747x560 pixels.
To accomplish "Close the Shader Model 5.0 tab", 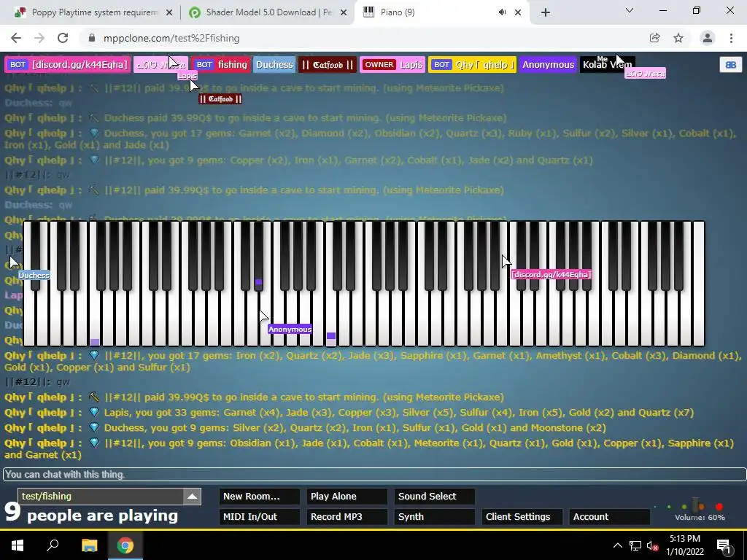I will pos(344,12).
